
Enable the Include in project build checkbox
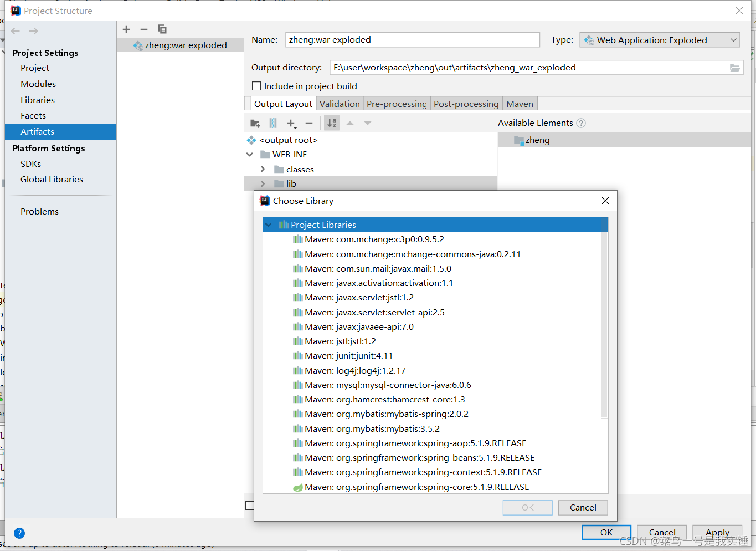click(256, 86)
